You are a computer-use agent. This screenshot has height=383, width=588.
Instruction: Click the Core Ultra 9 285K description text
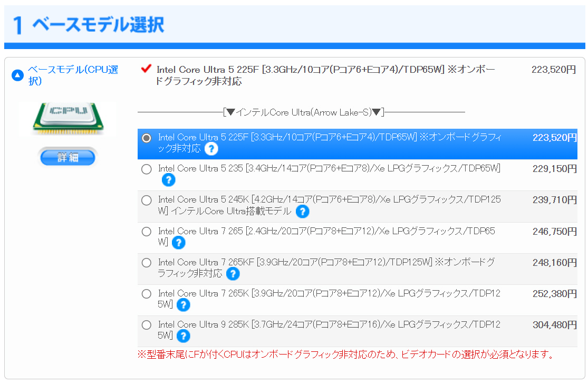tap(329, 330)
